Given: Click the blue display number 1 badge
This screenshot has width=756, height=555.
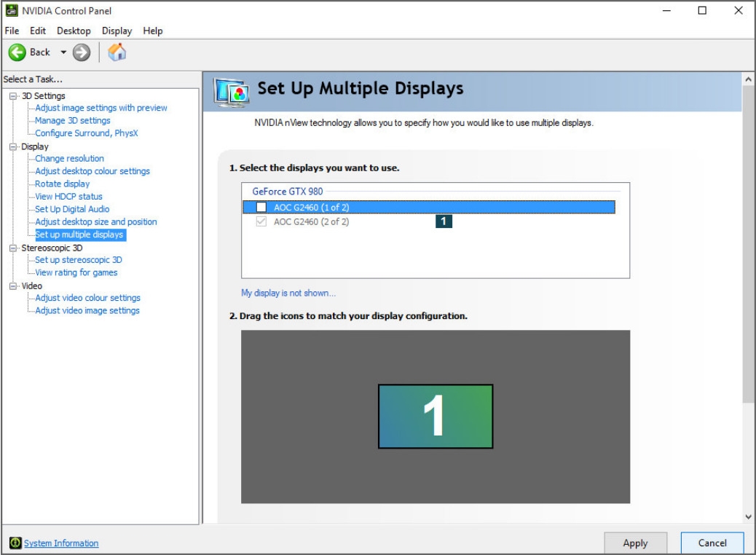Looking at the screenshot, I should click(x=444, y=221).
